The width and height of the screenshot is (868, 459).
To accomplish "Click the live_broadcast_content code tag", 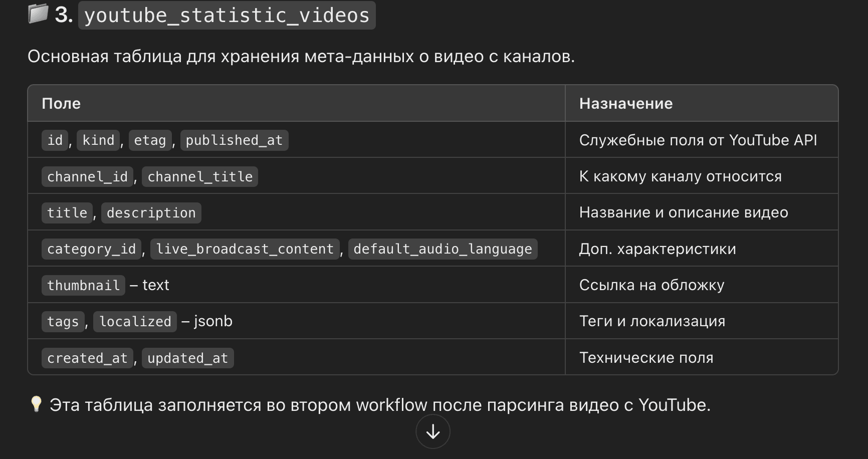I will [244, 249].
